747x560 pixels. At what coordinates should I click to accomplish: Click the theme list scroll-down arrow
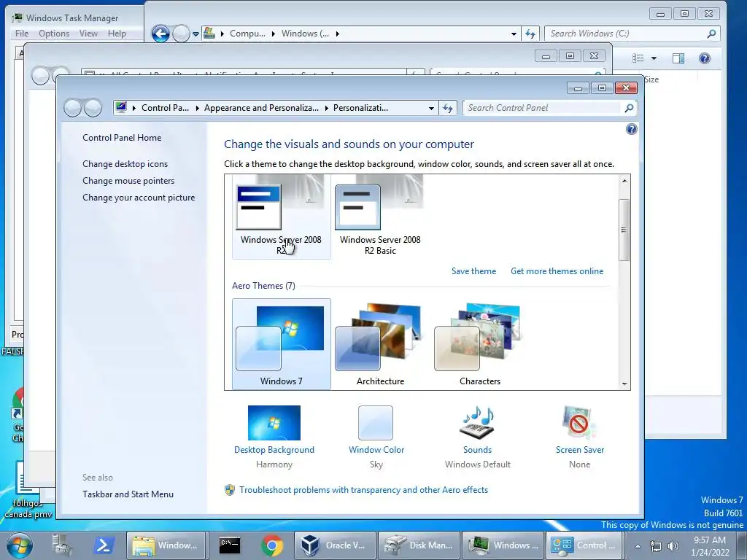click(x=624, y=384)
